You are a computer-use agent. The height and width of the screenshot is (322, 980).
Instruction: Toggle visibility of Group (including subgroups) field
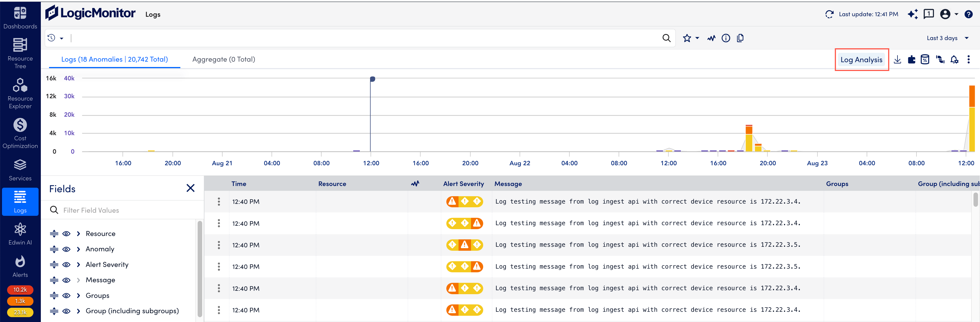point(66,311)
